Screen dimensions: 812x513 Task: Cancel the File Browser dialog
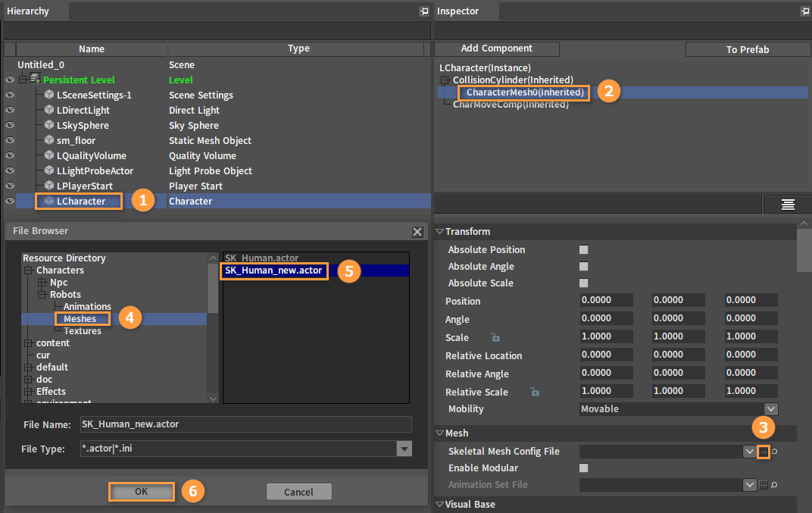[x=298, y=492]
